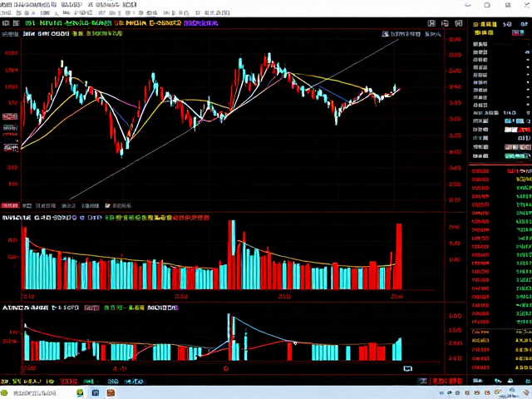Open the orange app icon on taskbar
The image size is (532, 399).
111,393
